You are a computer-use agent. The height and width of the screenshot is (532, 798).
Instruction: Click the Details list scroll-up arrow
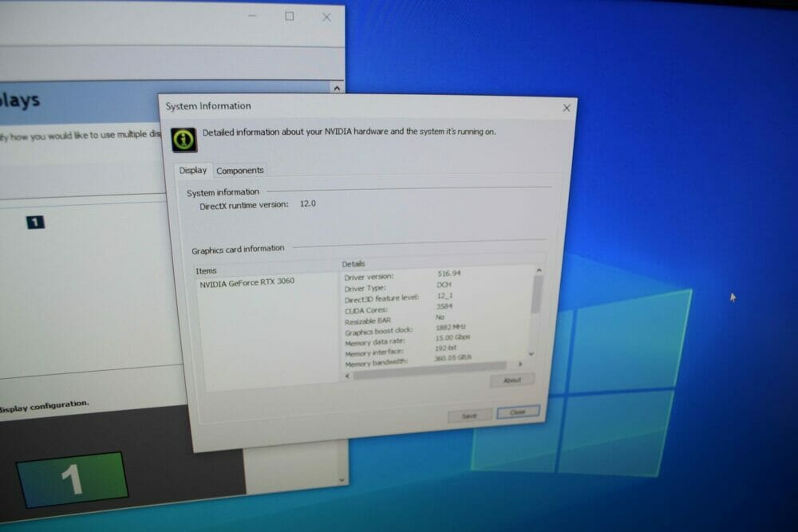pos(539,270)
